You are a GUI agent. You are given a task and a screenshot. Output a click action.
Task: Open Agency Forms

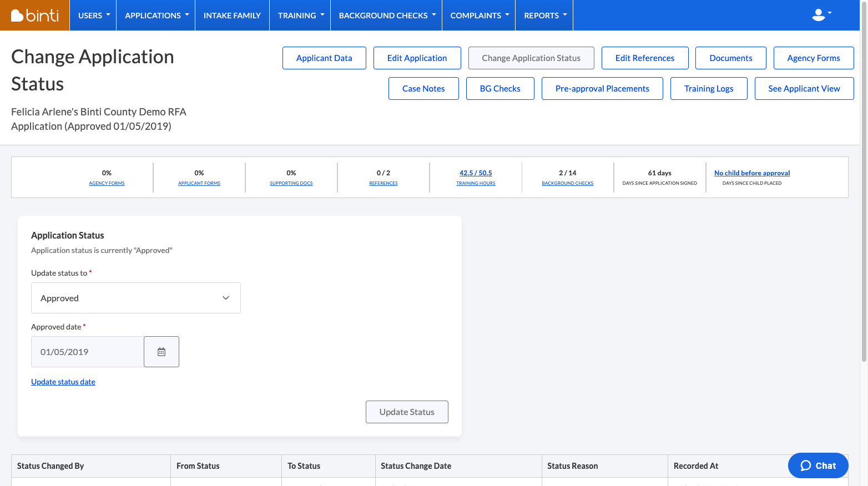coord(814,58)
